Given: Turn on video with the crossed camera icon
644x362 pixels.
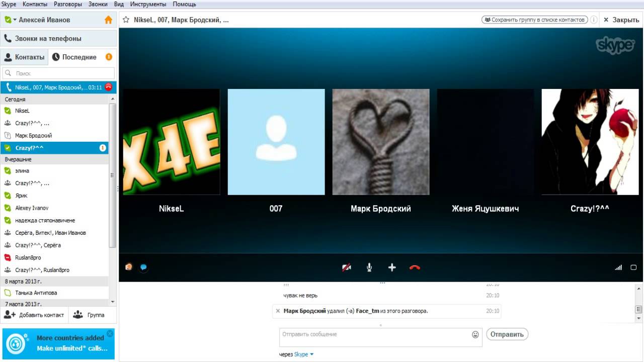Looking at the screenshot, I should 346,267.
